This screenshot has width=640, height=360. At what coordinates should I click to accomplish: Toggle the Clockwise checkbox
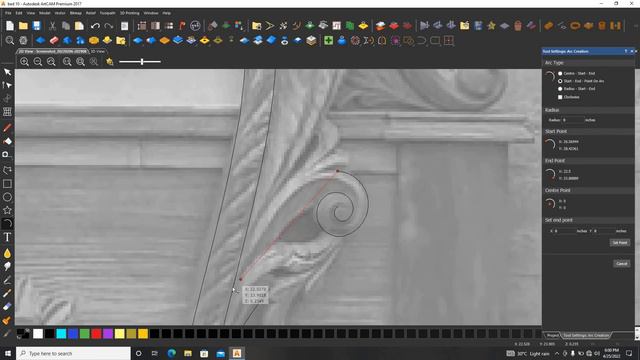click(x=560, y=97)
